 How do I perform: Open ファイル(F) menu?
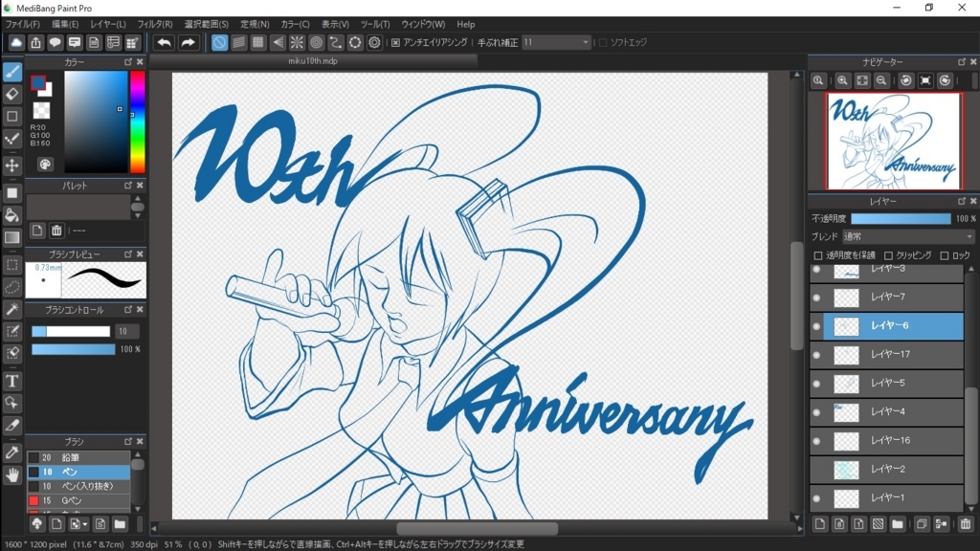(23, 24)
